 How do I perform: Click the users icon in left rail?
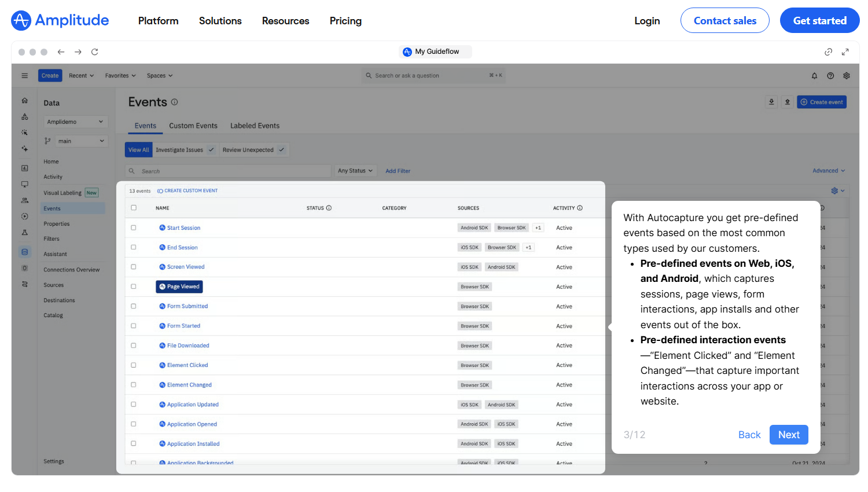pyautogui.click(x=25, y=200)
